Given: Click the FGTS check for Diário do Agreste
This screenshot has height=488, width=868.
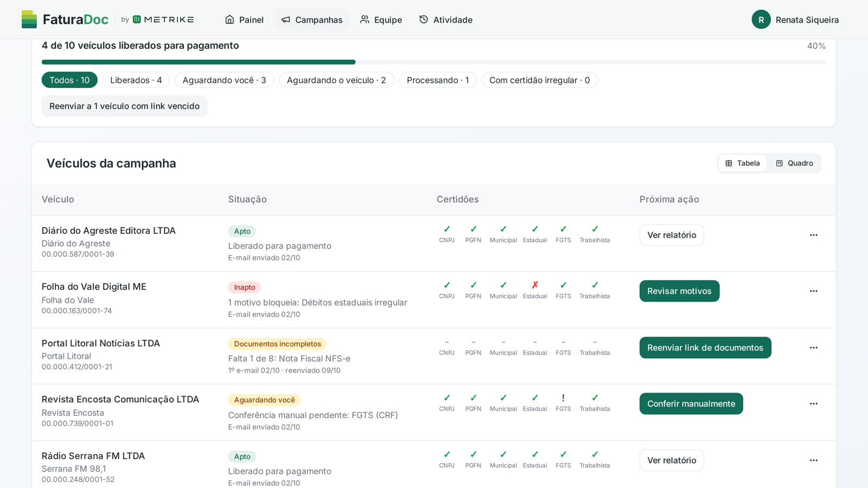Looking at the screenshot, I should [563, 229].
